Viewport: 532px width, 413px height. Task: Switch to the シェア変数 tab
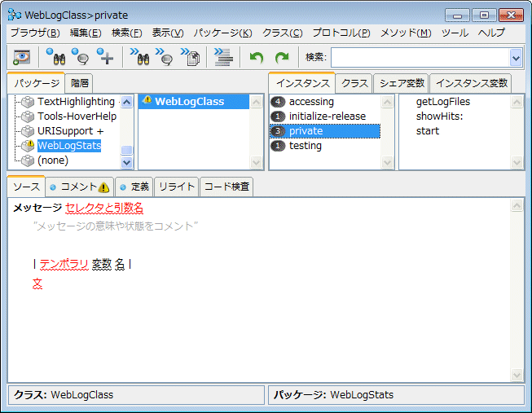coord(402,83)
